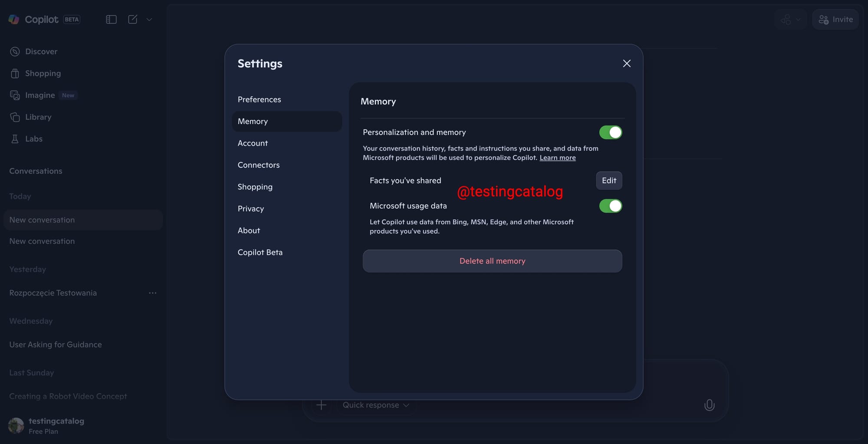
Task: Select the Connectors settings tab
Action: 259,165
